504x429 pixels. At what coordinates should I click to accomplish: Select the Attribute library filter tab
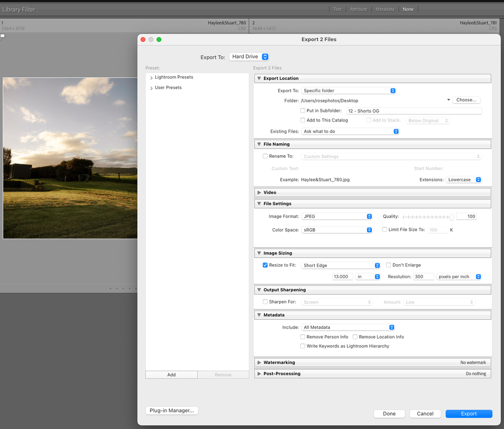tap(359, 9)
